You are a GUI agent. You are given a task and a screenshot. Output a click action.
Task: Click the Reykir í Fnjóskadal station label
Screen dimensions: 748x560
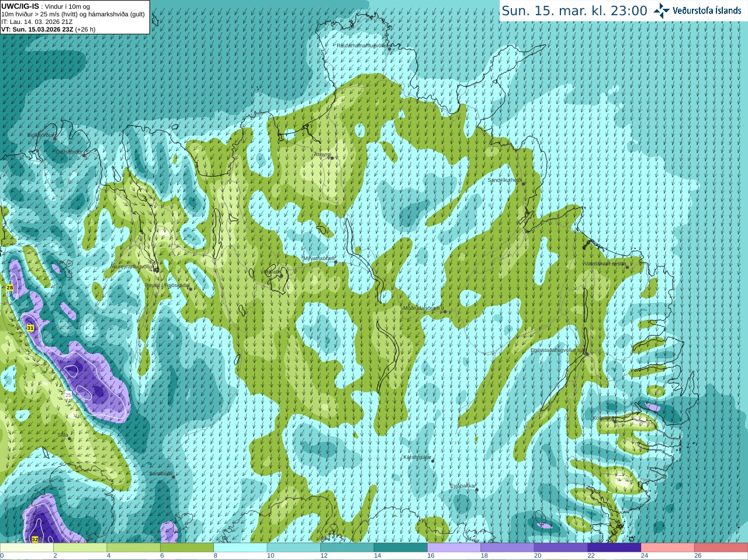pyautogui.click(x=168, y=285)
